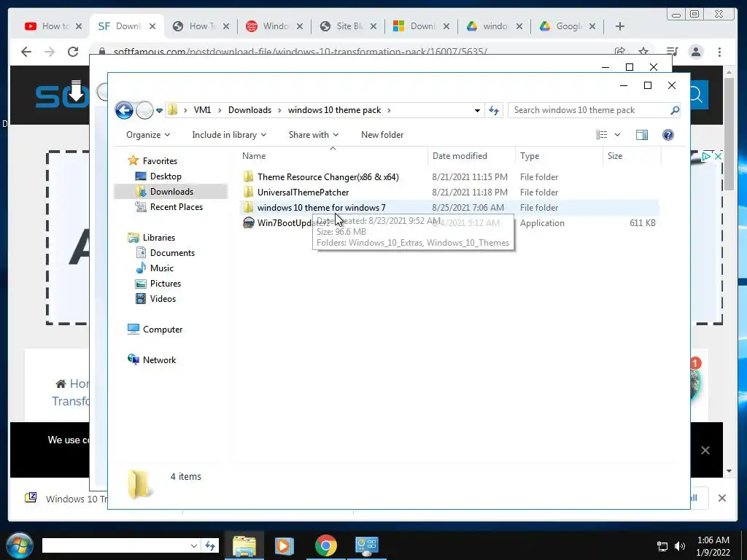Open the Pictures library
Screen dimensions: 747x560
coord(166,284)
